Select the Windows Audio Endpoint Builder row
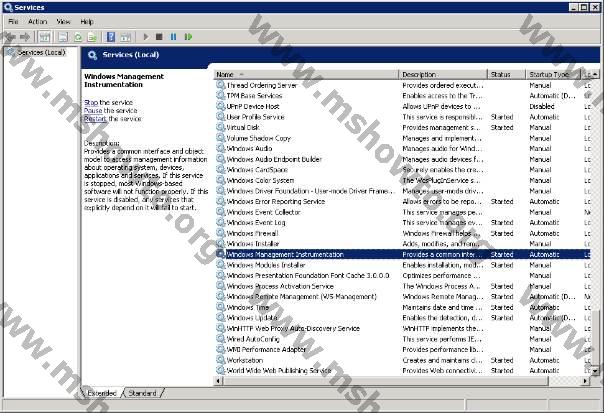Screen dimensions: 604x413 pos(402,159)
